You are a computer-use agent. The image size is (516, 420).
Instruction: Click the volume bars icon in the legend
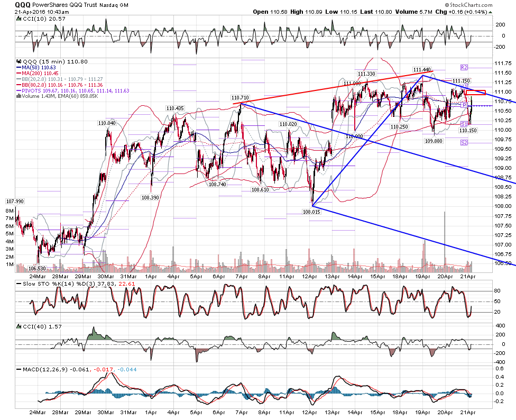point(19,96)
